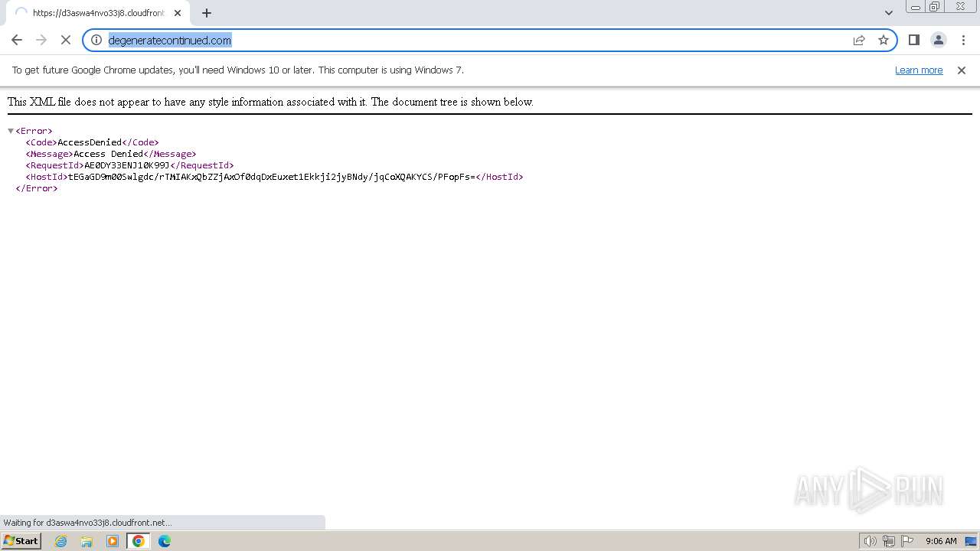This screenshot has width=980, height=551.
Task: Click the HostId value string
Action: [272, 177]
